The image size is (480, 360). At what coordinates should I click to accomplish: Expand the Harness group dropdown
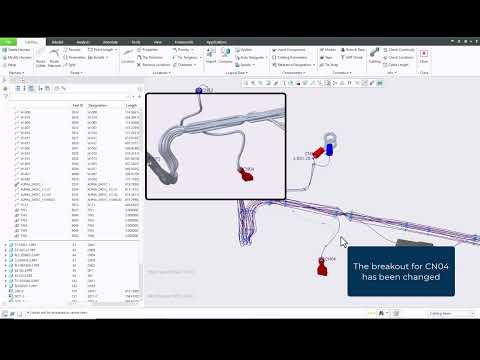[16, 73]
